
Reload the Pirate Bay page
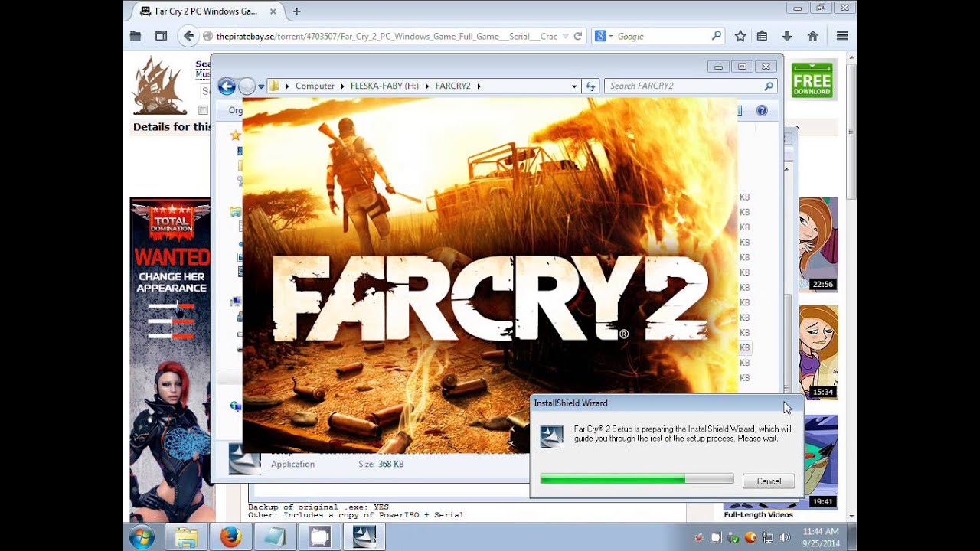click(578, 36)
